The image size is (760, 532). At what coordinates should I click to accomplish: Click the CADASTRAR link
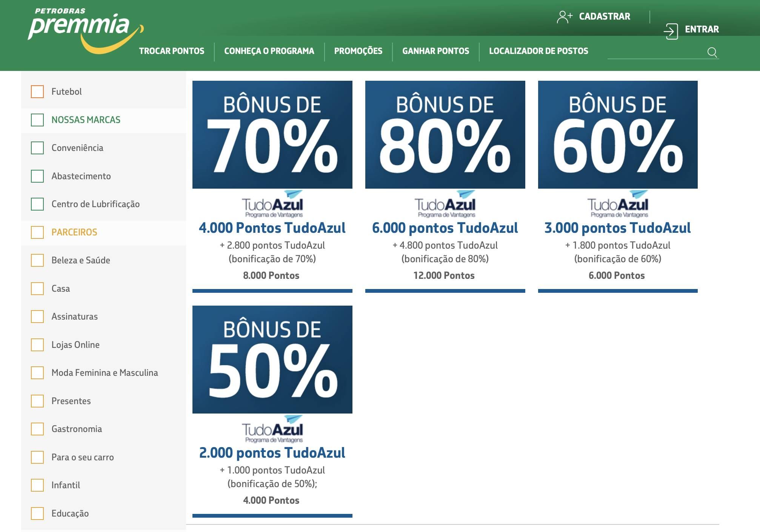[605, 17]
